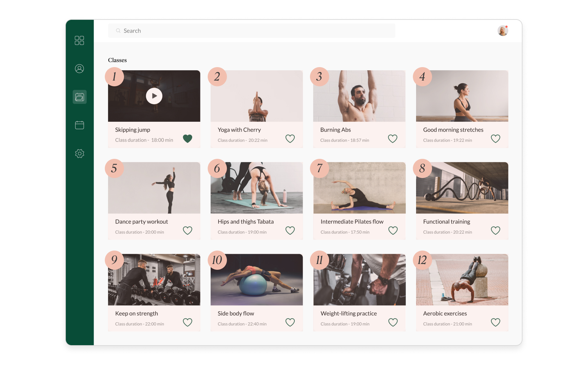The height and width of the screenshot is (365, 588).
Task: Favorite the Burning Abs class
Action: tap(392, 138)
